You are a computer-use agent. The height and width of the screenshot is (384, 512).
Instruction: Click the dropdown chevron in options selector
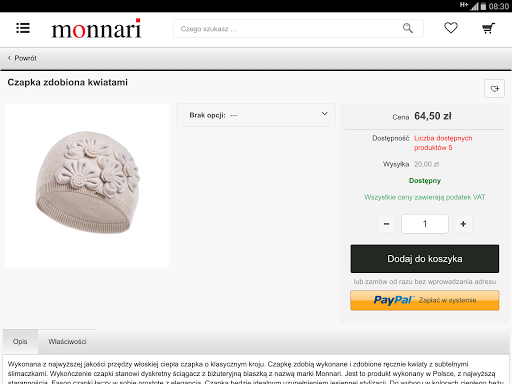coord(324,114)
